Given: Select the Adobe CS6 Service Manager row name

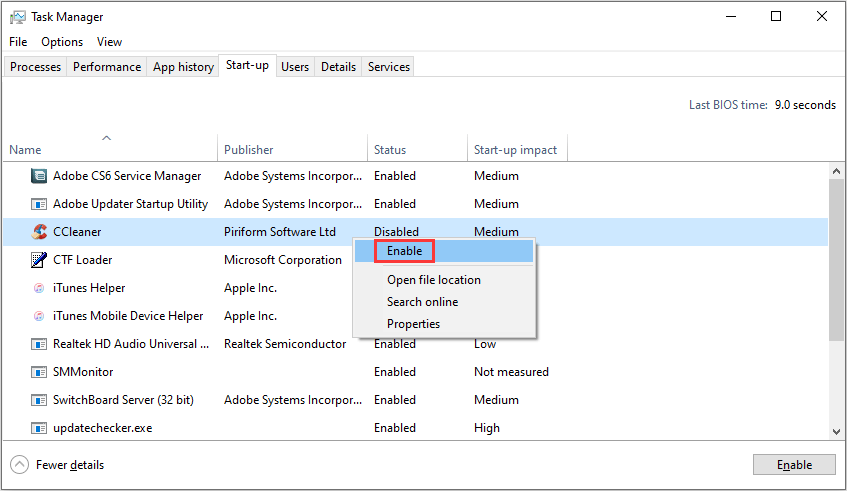Looking at the screenshot, I should click(x=127, y=176).
